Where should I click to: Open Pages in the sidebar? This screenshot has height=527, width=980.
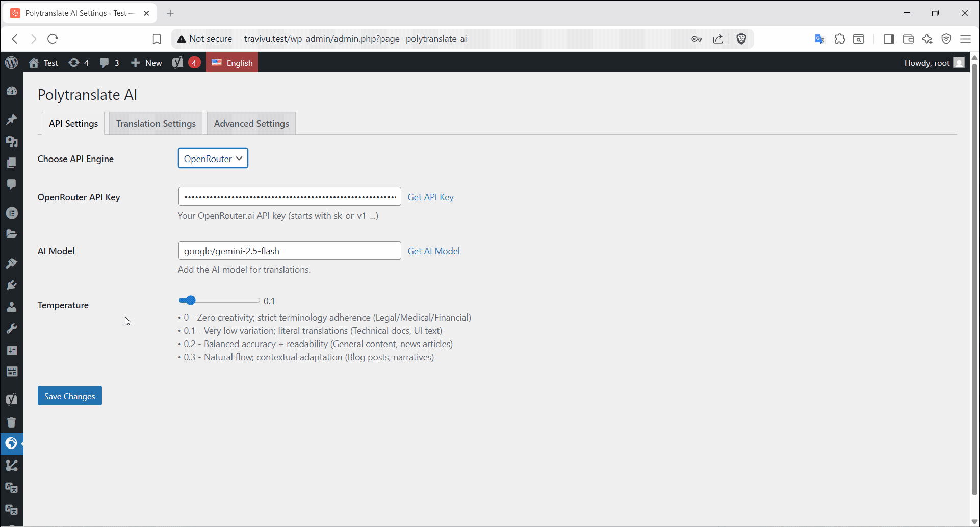[12, 163]
